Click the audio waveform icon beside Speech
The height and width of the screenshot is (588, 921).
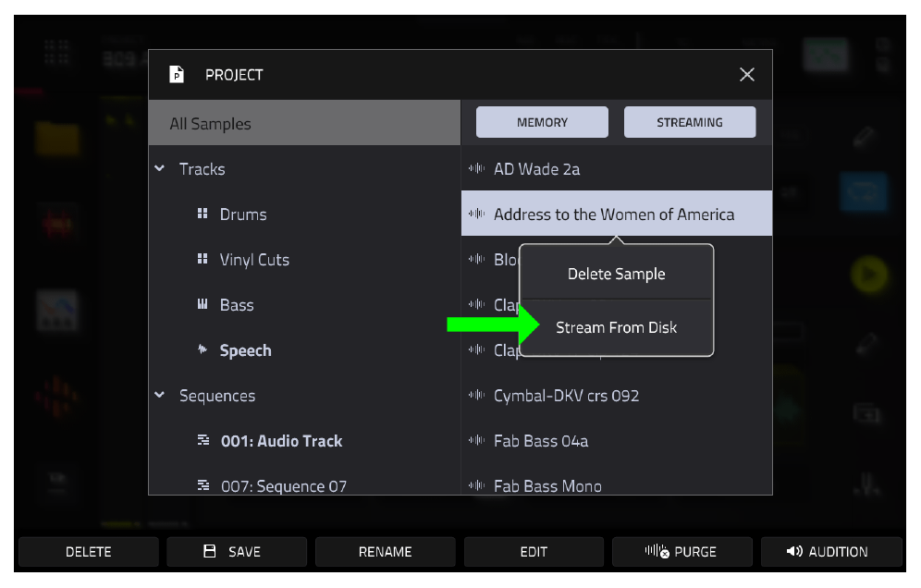pos(203,349)
